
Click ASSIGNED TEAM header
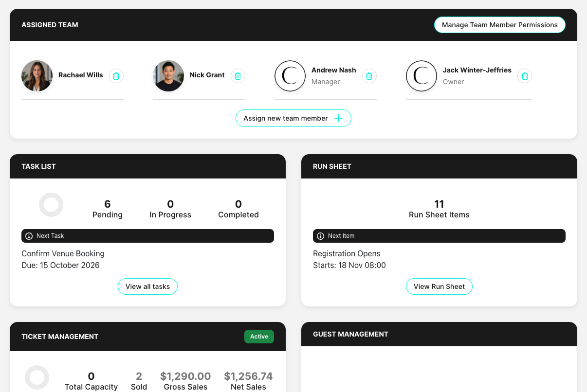[x=50, y=25]
